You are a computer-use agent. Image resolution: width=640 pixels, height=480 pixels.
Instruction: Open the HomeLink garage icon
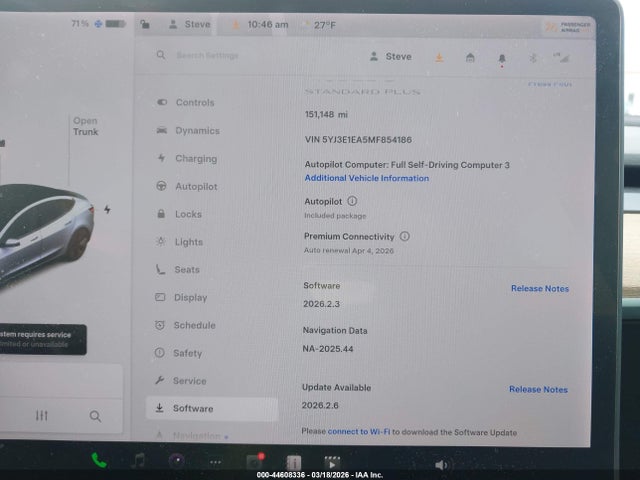(x=470, y=58)
